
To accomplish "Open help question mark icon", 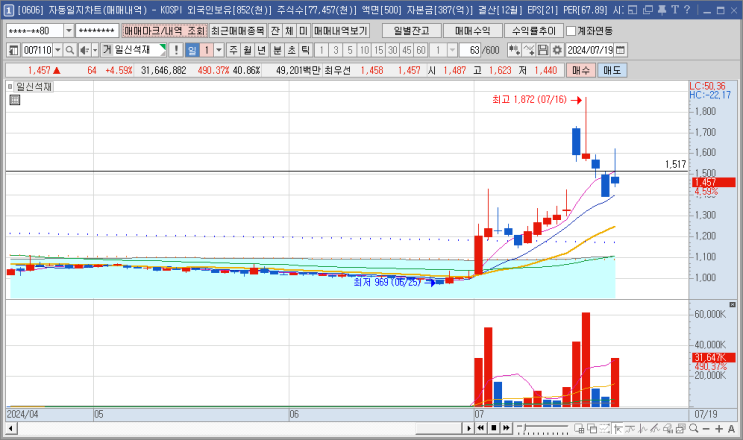I will point(687,9).
